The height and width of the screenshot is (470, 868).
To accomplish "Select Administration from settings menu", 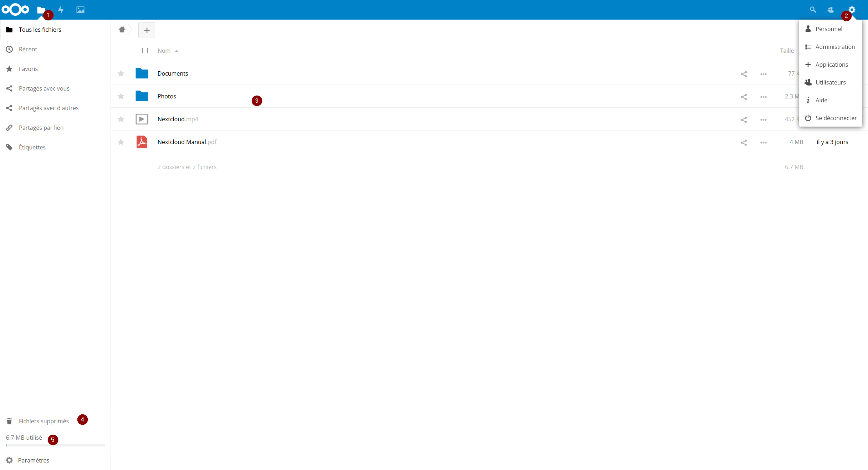I will pyautogui.click(x=835, y=47).
